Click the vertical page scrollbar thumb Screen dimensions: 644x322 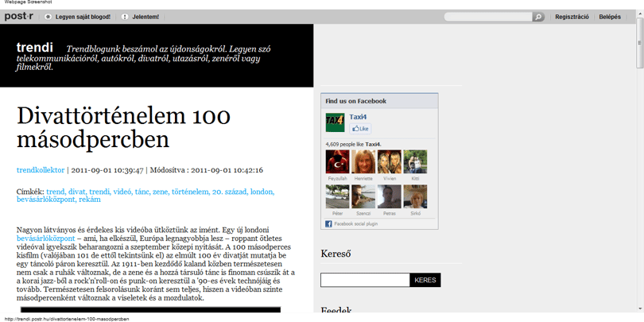pos(640,43)
